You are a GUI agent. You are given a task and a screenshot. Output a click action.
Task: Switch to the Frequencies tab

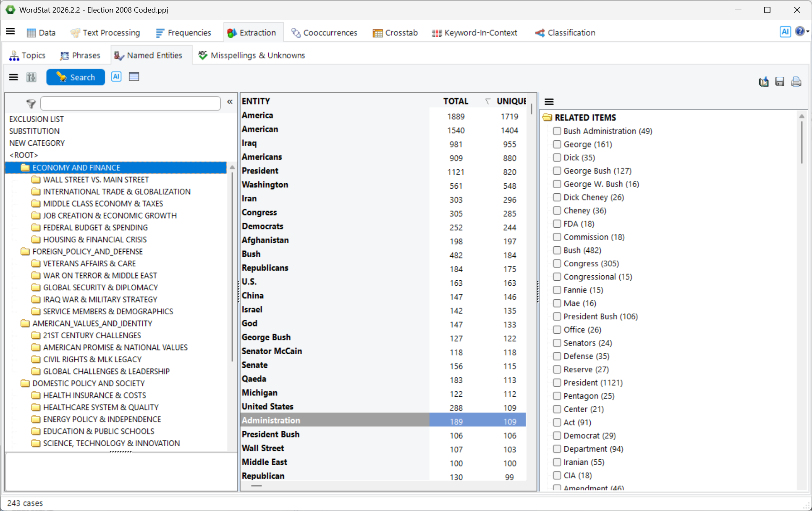pos(183,33)
